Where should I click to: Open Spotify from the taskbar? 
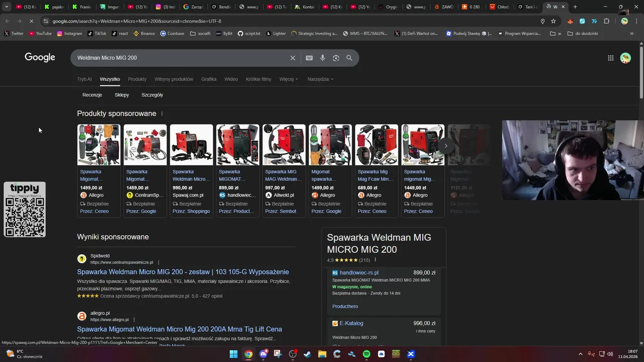pos(367,354)
